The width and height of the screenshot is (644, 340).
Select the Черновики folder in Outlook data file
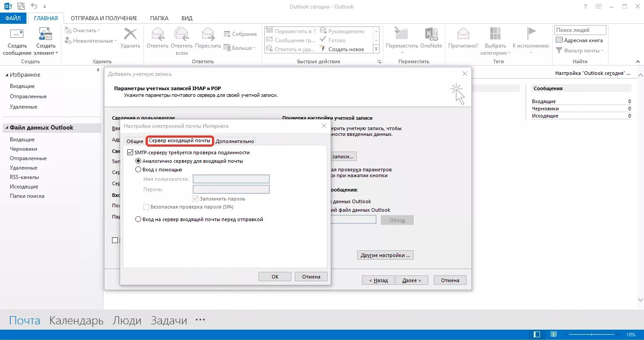coord(24,149)
